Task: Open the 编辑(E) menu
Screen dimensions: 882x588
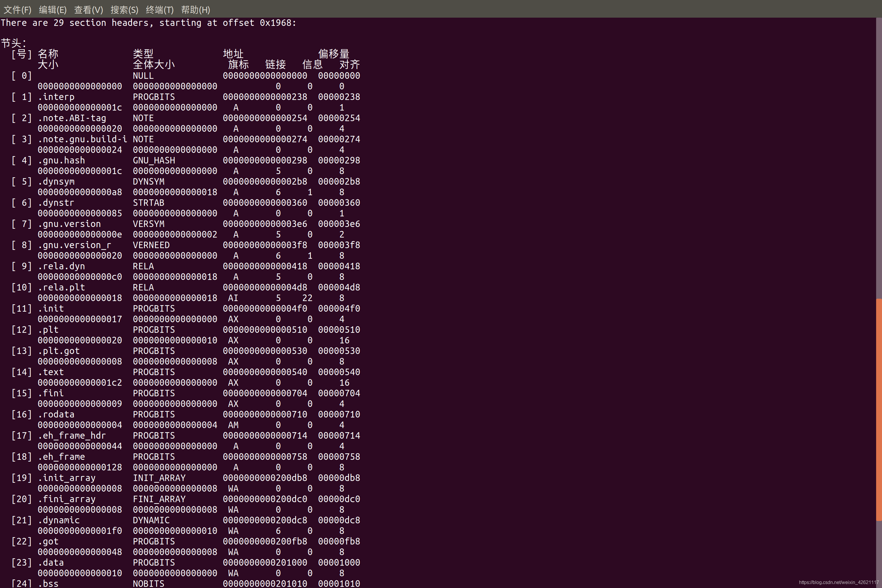Action: click(53, 10)
